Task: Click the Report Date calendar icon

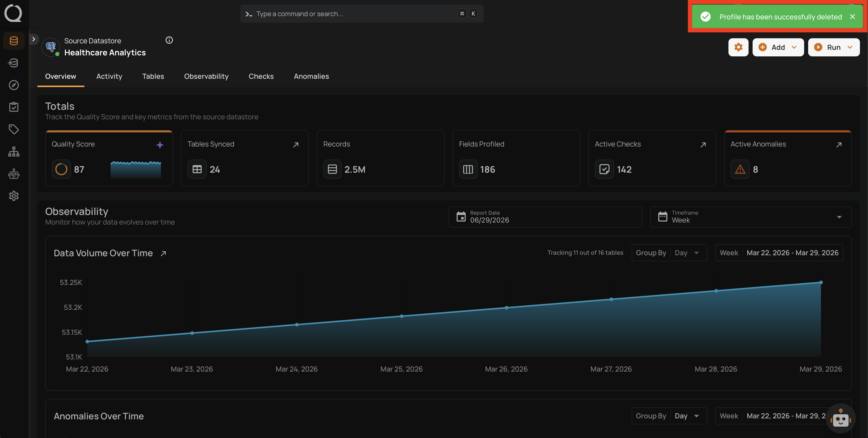Action: pyautogui.click(x=461, y=217)
